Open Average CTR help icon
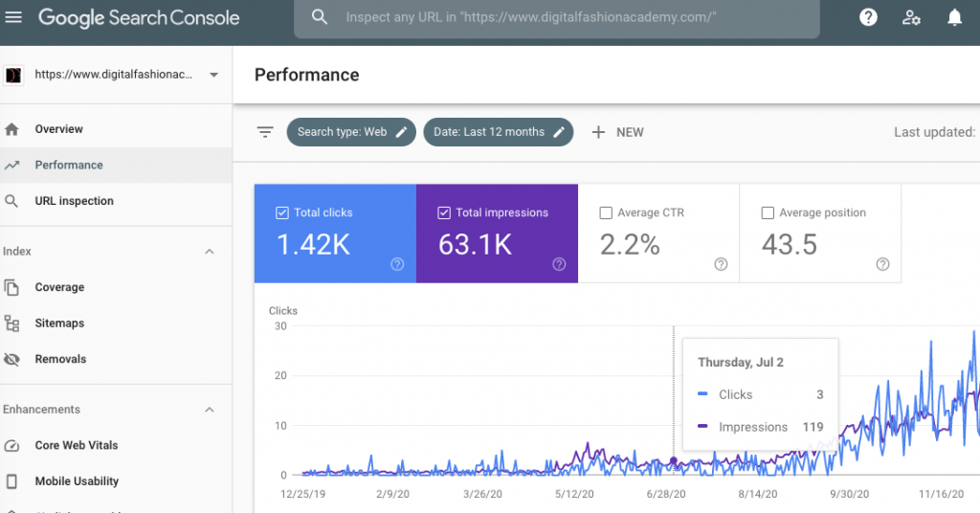 pyautogui.click(x=721, y=264)
